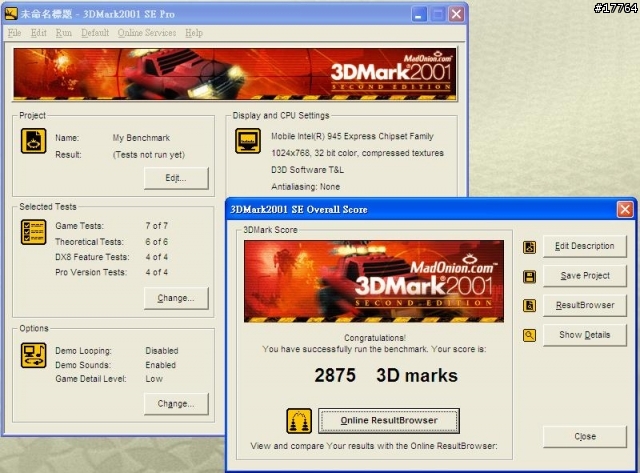Click the 'DX8 Feature Tests:' label
The height and width of the screenshot is (473, 640).
[x=92, y=257]
